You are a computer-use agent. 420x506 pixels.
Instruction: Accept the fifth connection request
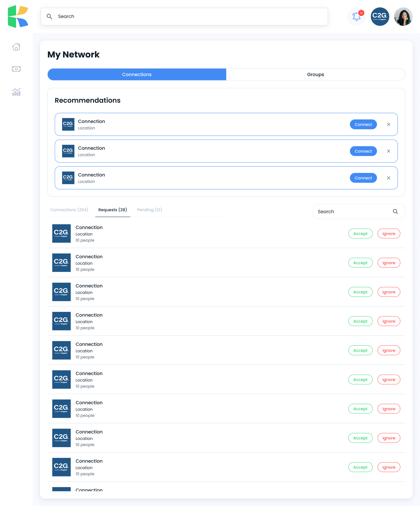coord(360,350)
